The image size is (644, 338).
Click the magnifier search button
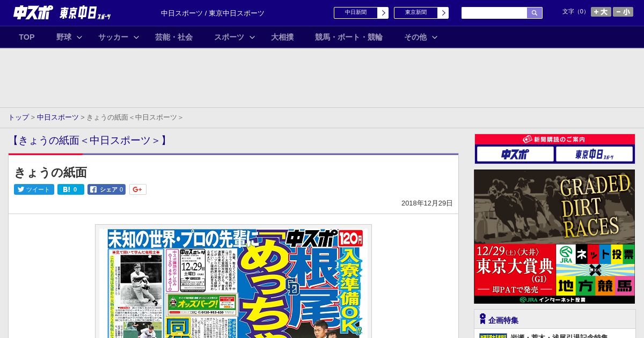(535, 13)
